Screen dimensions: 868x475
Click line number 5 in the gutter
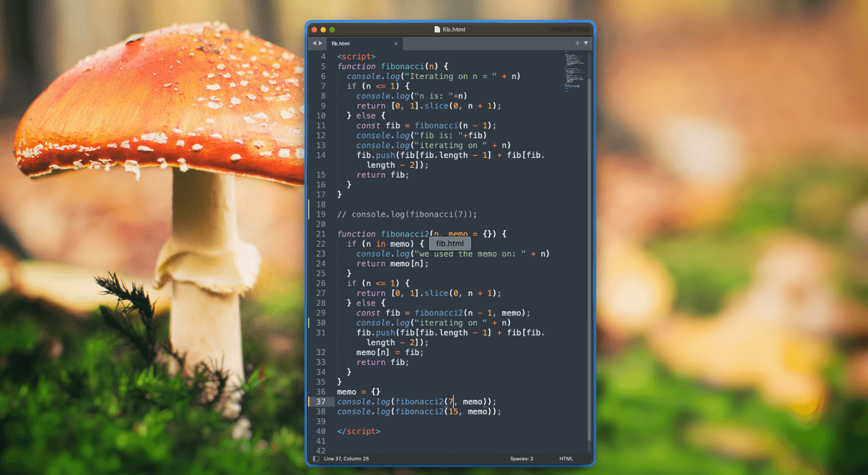323,66
